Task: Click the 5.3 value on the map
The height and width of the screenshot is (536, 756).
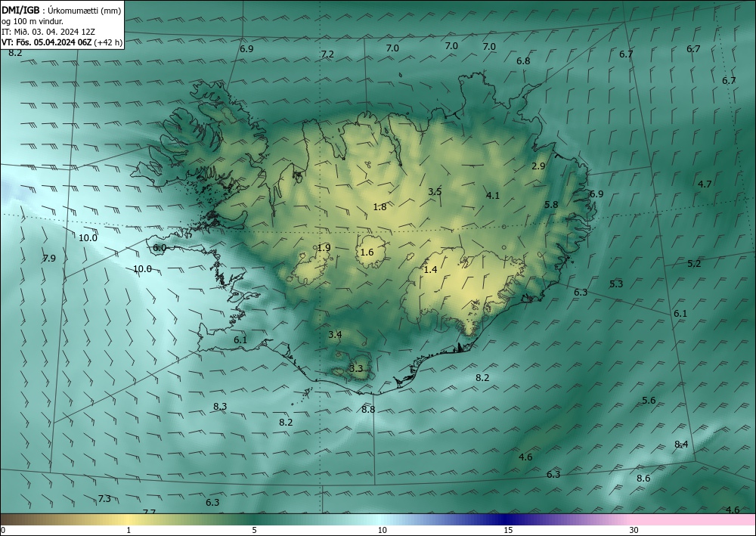Action: 616,284
